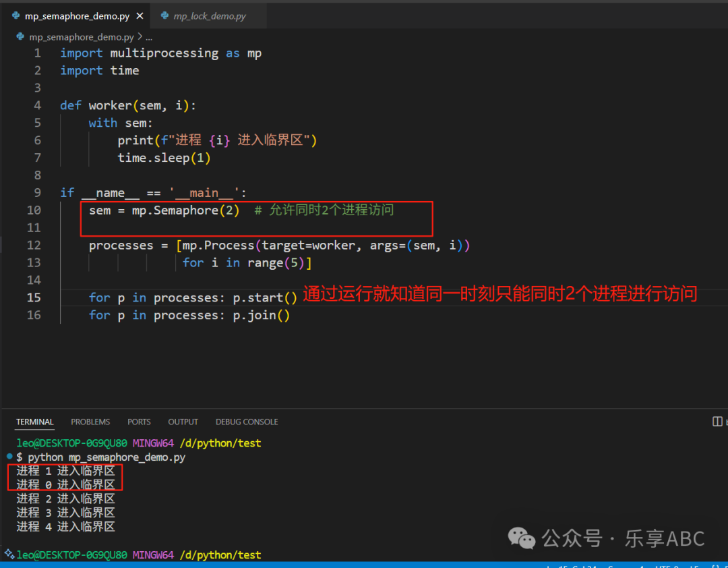The width and height of the screenshot is (728, 568).
Task: Click the mp_semaphore_demo.py breadcrumb
Action: point(82,36)
